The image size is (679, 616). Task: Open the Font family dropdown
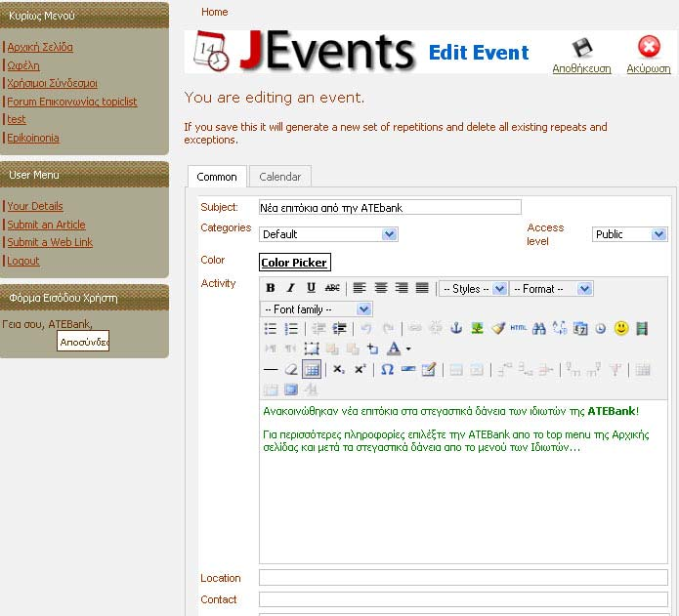pyautogui.click(x=317, y=308)
